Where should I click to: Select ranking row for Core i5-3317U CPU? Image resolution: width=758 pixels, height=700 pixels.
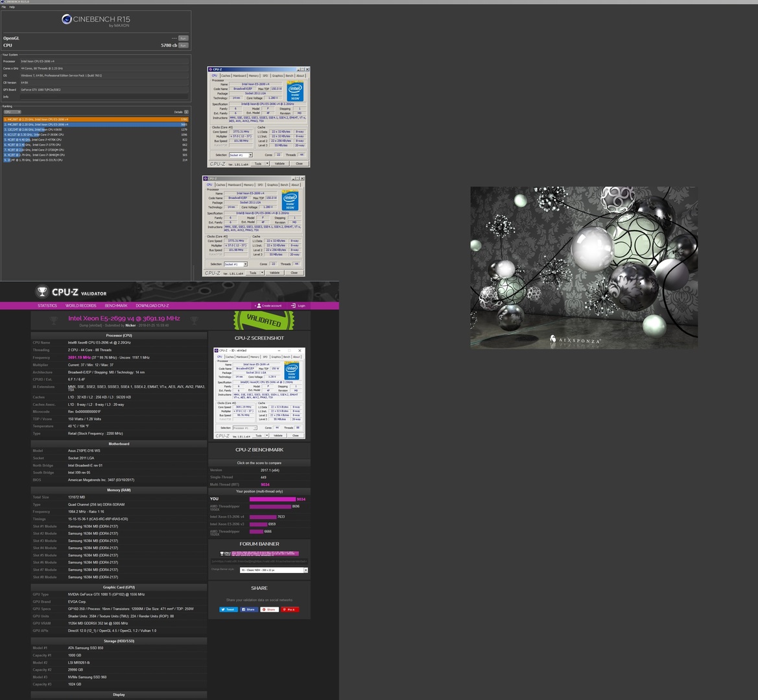point(95,160)
